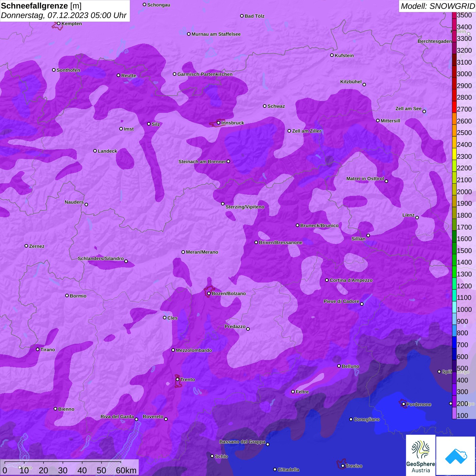Click the Imst label
Screen dimensions: 476x476
point(129,129)
